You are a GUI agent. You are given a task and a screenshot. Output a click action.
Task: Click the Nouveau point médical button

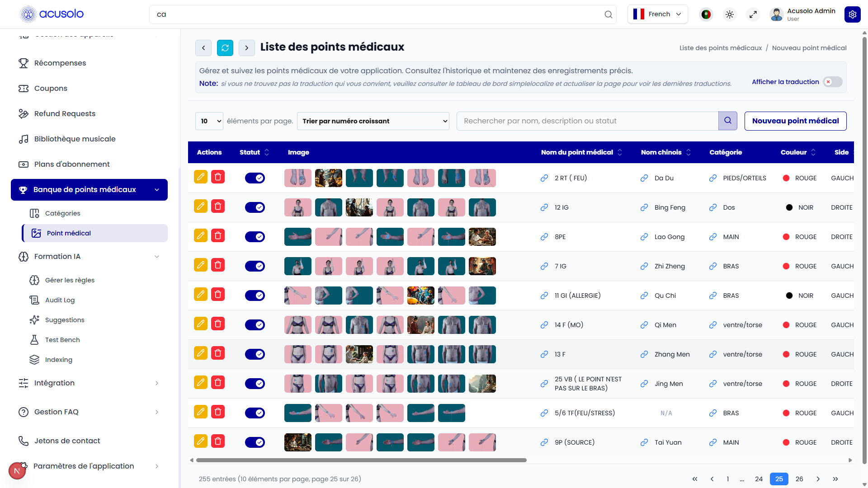(x=795, y=121)
